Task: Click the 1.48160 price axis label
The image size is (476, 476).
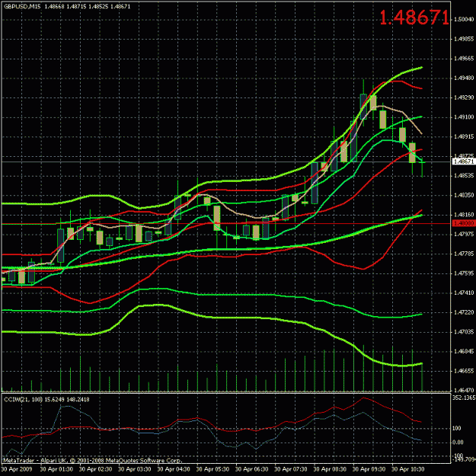Action: point(464,215)
